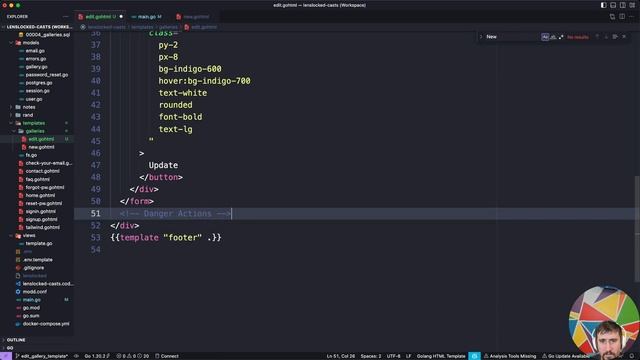
Task: Expand the OUTLINE section
Action: tap(16, 340)
